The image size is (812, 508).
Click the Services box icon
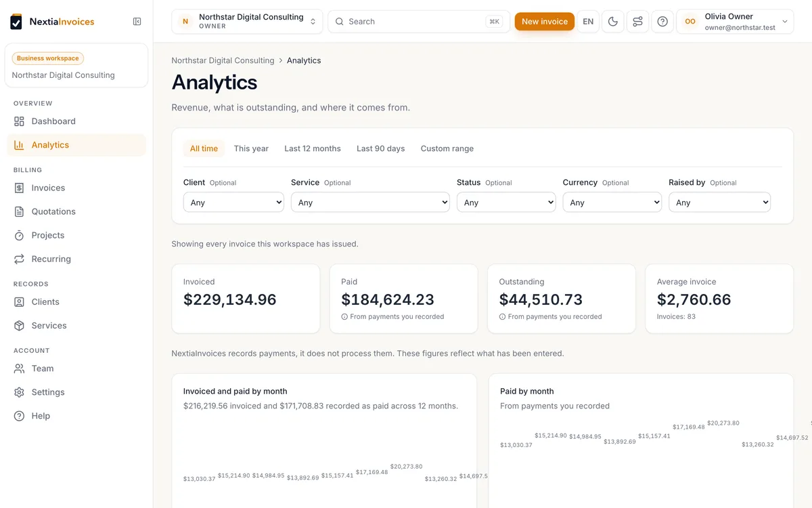19,326
